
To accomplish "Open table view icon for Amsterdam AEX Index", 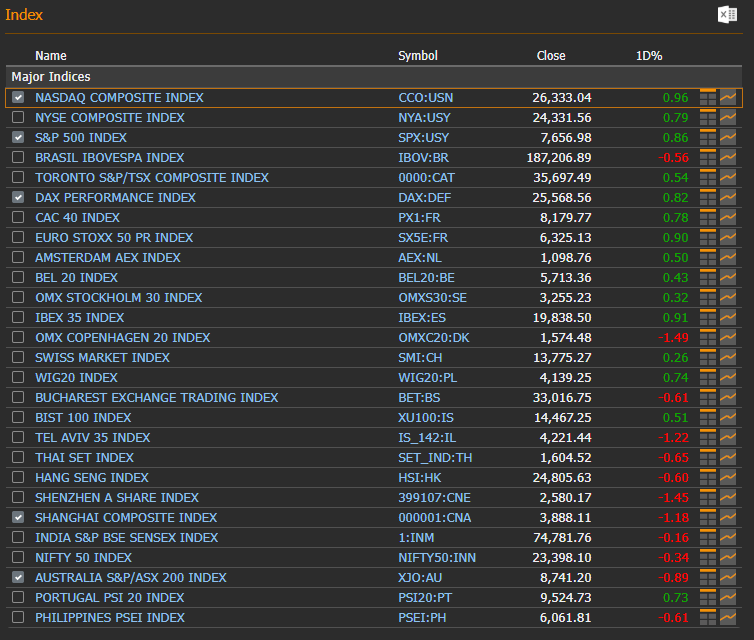I will coord(708,257).
